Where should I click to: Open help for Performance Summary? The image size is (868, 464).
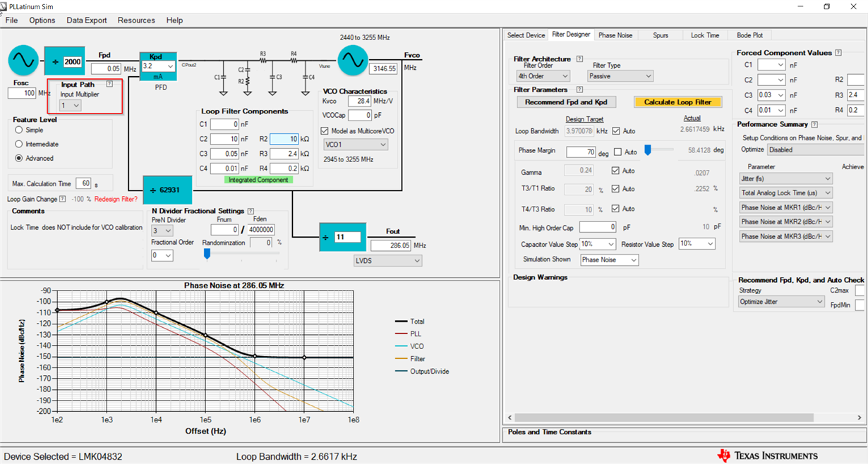tap(814, 125)
